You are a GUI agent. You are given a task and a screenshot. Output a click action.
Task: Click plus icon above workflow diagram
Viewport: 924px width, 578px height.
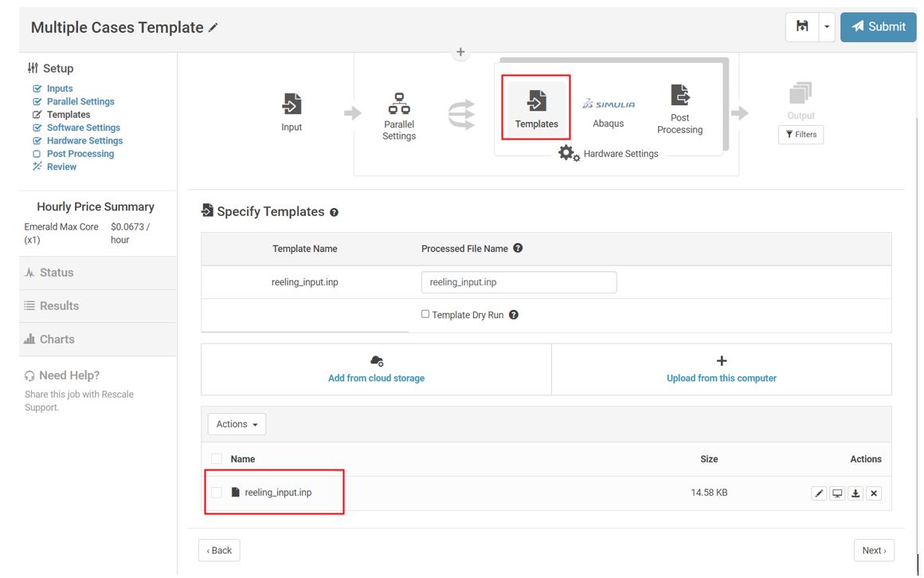pos(461,52)
